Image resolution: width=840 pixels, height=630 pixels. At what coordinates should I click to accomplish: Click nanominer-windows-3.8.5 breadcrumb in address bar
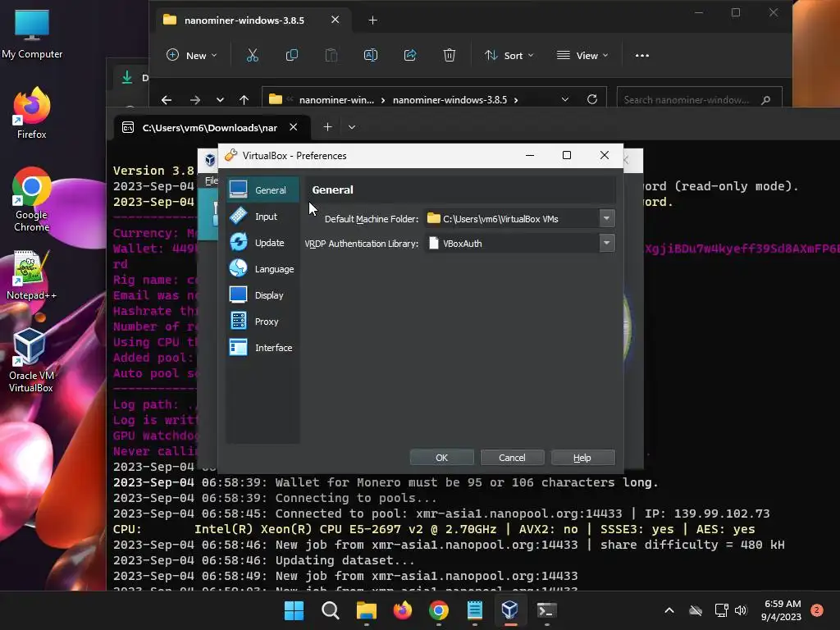(450, 99)
